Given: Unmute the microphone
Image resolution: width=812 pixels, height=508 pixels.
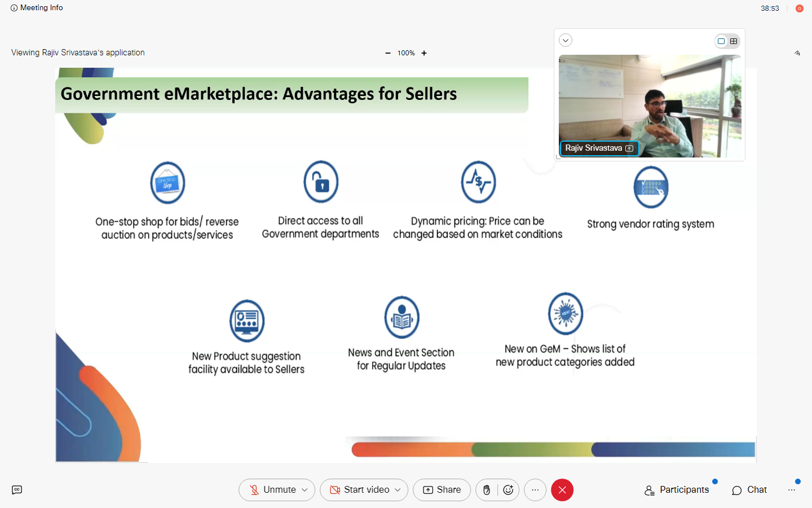Looking at the screenshot, I should (273, 490).
